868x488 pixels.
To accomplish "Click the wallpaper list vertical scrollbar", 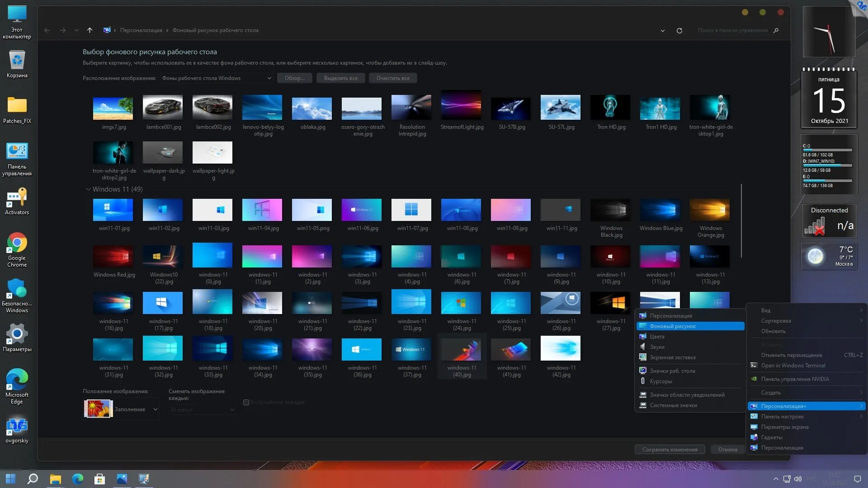I will point(741,221).
